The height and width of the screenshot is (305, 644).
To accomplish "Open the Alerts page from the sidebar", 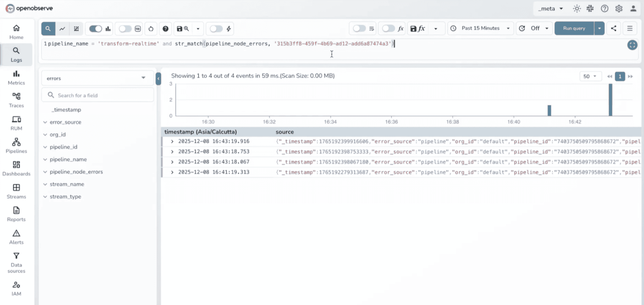I will [x=16, y=237].
